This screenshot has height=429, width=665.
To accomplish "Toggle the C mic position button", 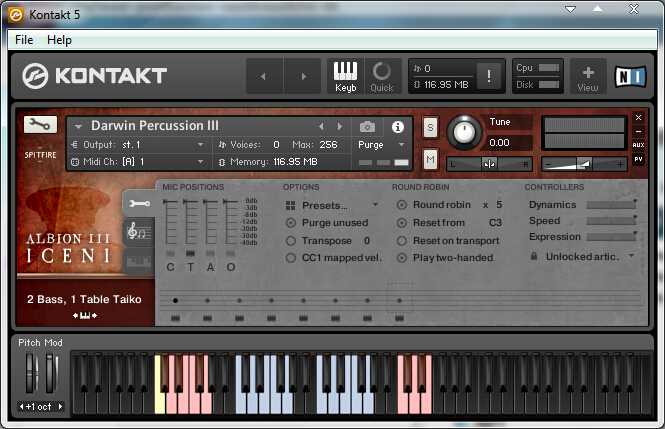I will point(170,254).
